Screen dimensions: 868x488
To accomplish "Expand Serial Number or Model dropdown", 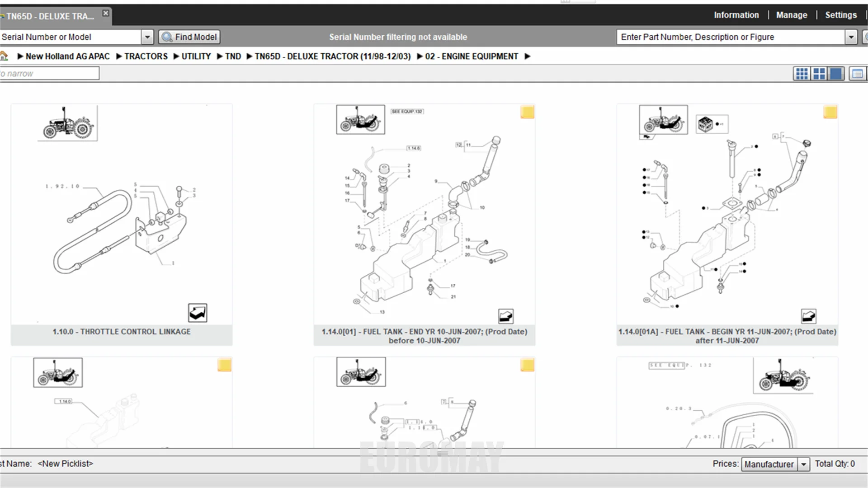I will tap(147, 37).
